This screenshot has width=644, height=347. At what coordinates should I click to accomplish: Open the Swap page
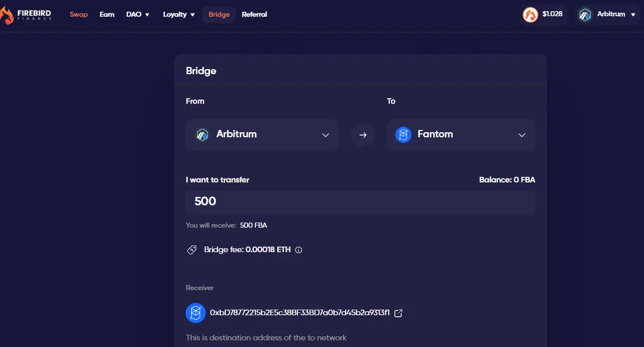point(79,15)
